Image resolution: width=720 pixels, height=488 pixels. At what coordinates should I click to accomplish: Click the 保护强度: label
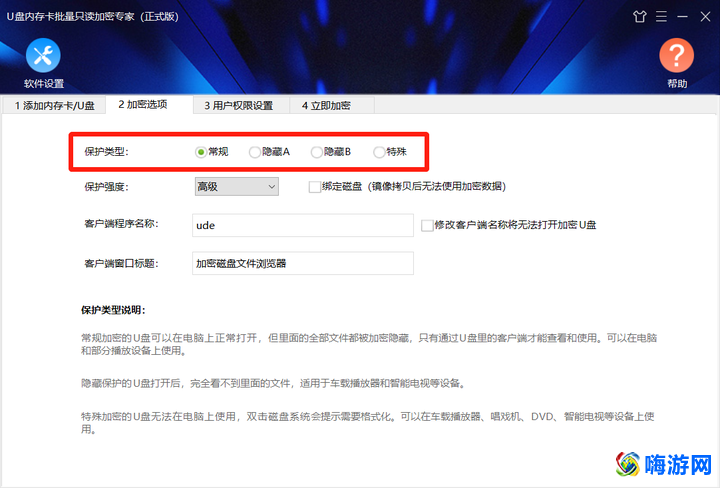107,187
